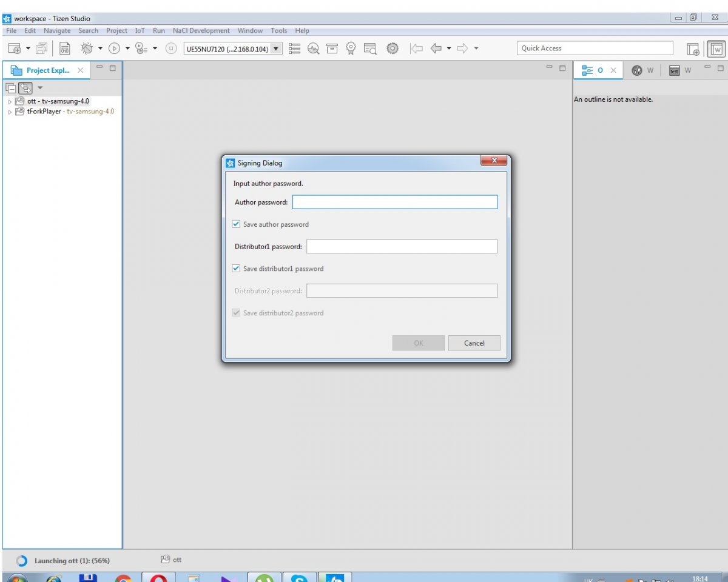Open the Project menu
This screenshot has width=728, height=582.
coord(116,31)
